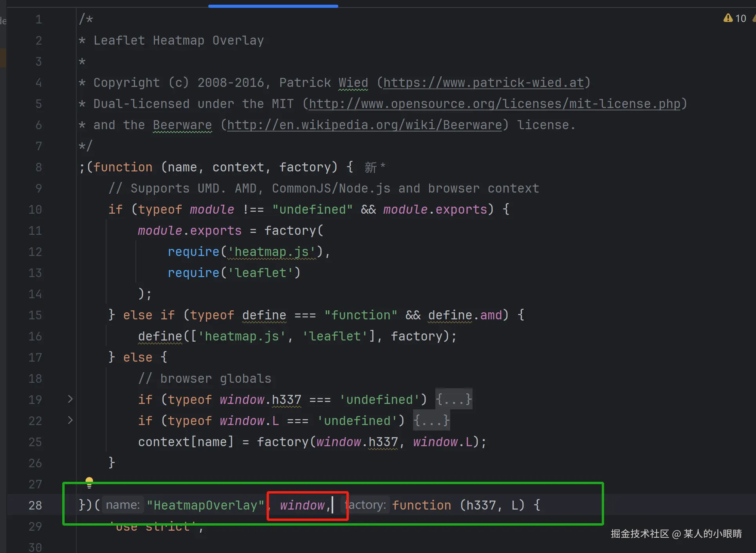
Task: Click the warning triangle showing 10 problems
Action: pos(728,18)
